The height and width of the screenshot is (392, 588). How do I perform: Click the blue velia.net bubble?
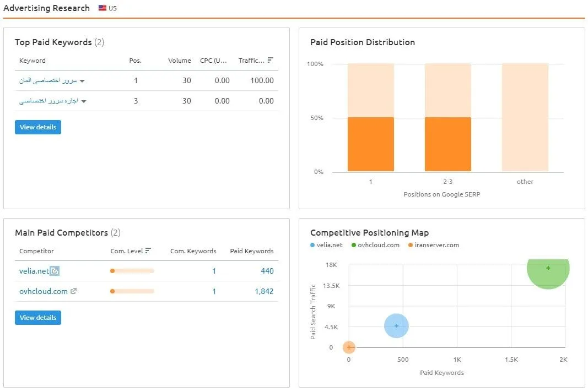396,326
